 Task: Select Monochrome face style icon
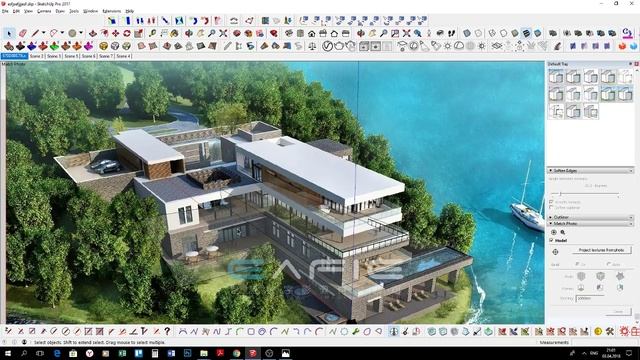538,33
